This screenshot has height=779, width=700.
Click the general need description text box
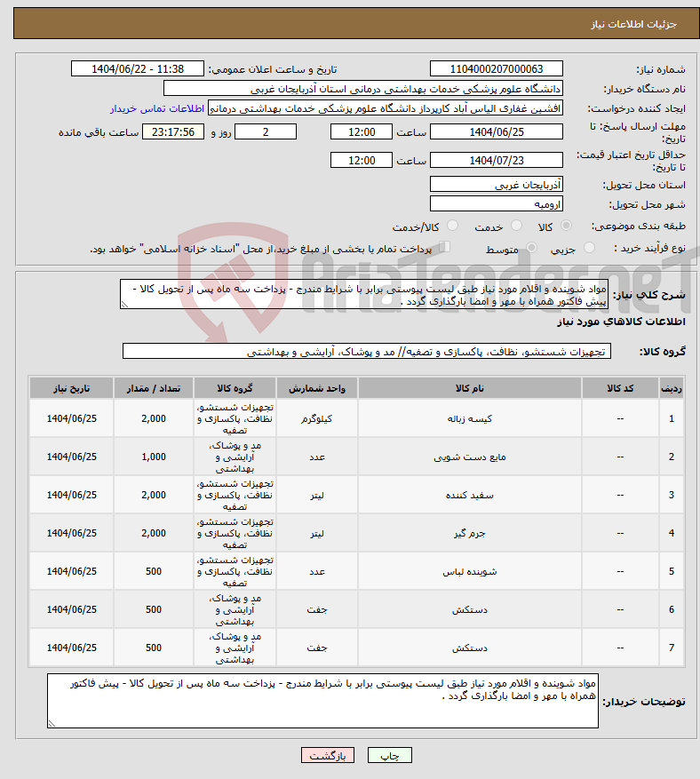364,295
